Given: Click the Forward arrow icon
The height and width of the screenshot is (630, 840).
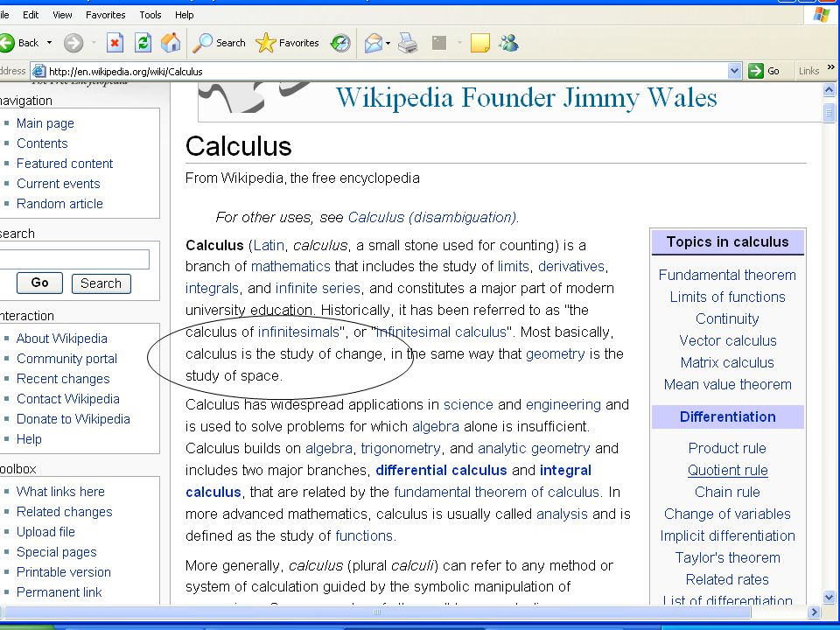Looking at the screenshot, I should pyautogui.click(x=73, y=43).
